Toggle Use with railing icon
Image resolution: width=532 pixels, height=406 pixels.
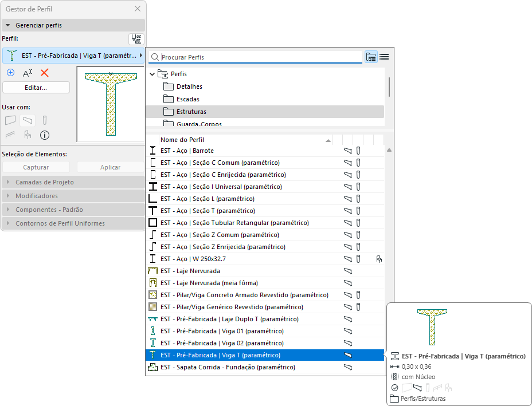click(x=10, y=135)
